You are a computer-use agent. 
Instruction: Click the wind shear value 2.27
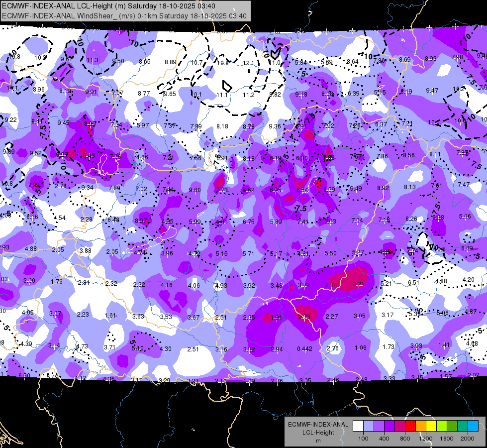332,317
